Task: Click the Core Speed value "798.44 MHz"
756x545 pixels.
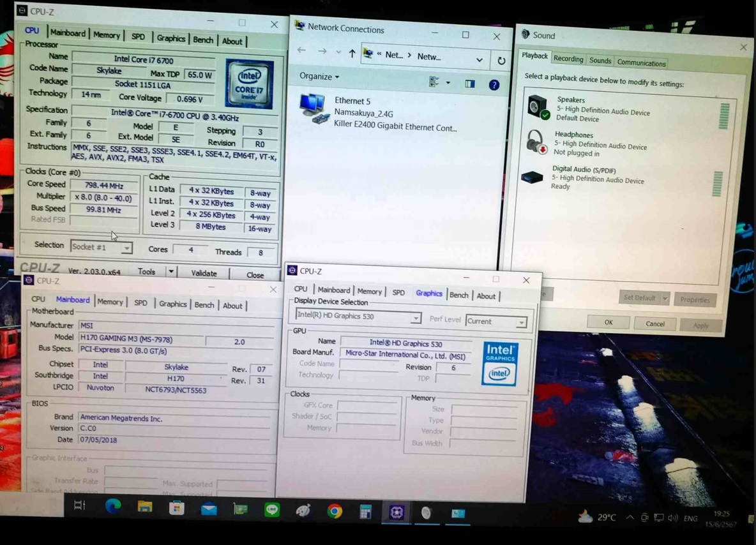Action: tap(103, 186)
